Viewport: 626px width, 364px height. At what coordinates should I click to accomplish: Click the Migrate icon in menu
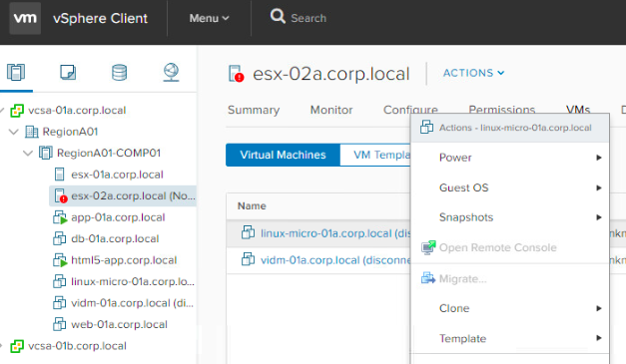[x=428, y=278]
